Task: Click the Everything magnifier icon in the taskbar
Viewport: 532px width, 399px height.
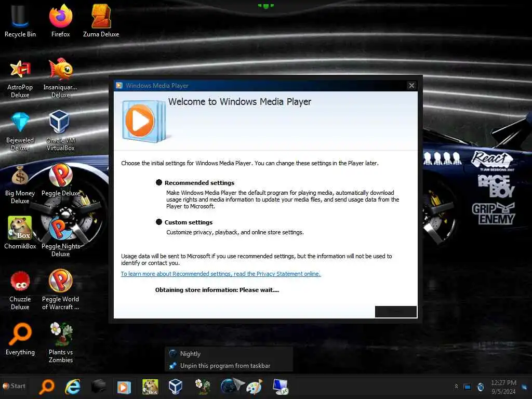Action: 47,387
